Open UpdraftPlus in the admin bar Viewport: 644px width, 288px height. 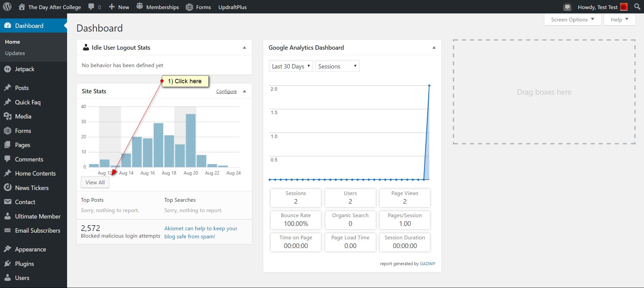(x=232, y=7)
